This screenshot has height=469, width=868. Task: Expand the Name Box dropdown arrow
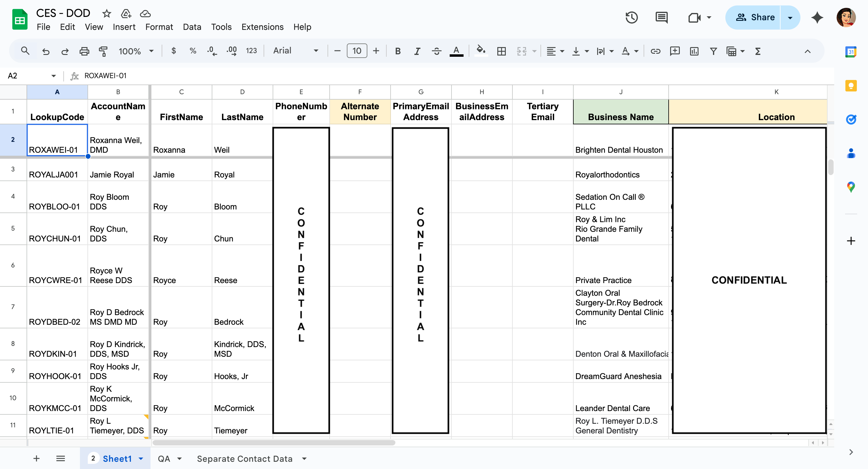tap(54, 76)
